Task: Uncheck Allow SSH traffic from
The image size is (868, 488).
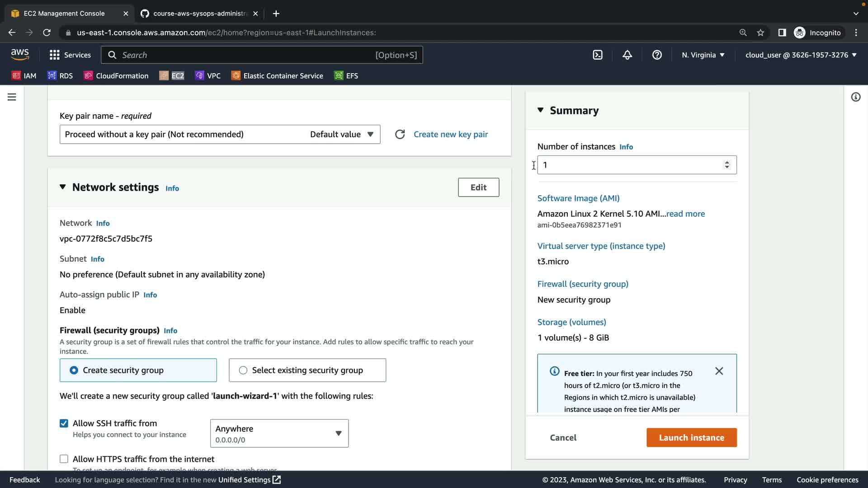Action: click(64, 423)
